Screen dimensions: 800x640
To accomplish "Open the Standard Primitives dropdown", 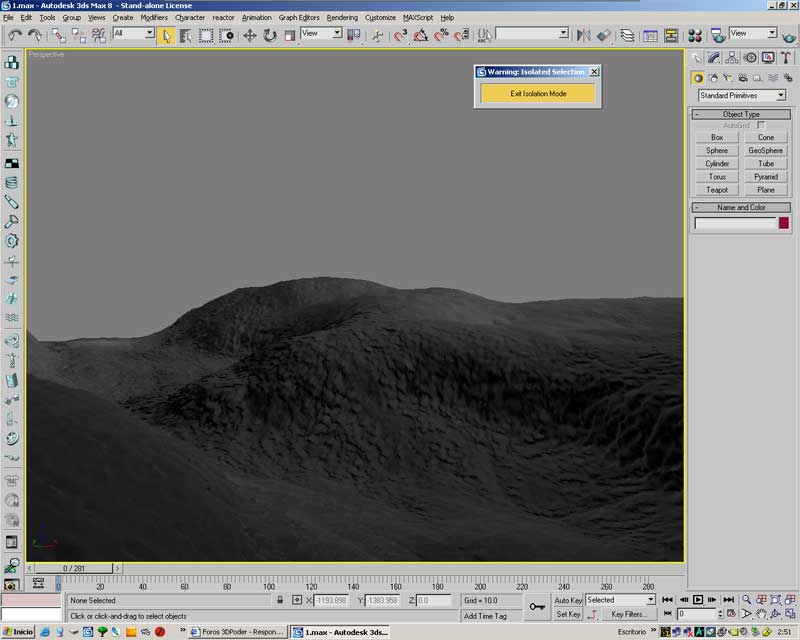I will pos(742,95).
